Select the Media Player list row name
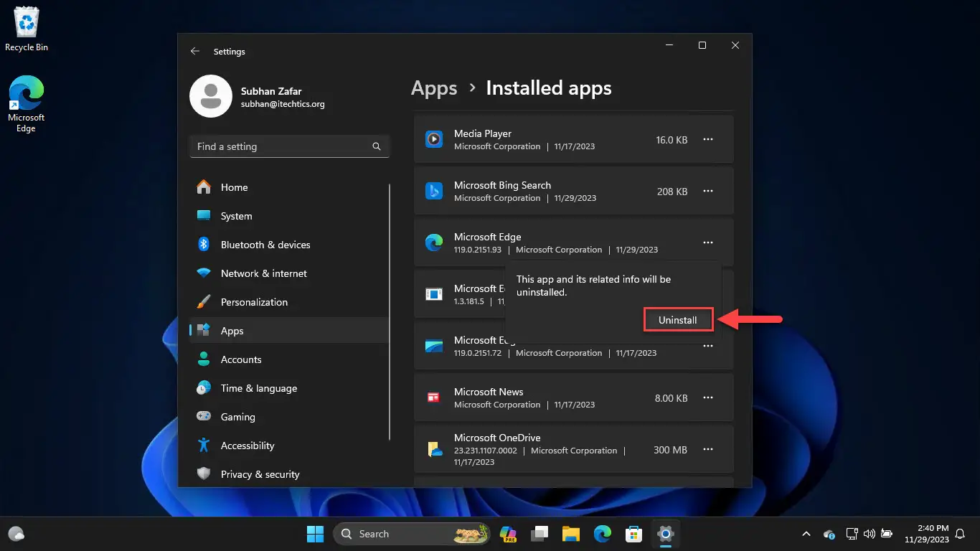Screen dimensions: 980x551 pyautogui.click(x=483, y=133)
